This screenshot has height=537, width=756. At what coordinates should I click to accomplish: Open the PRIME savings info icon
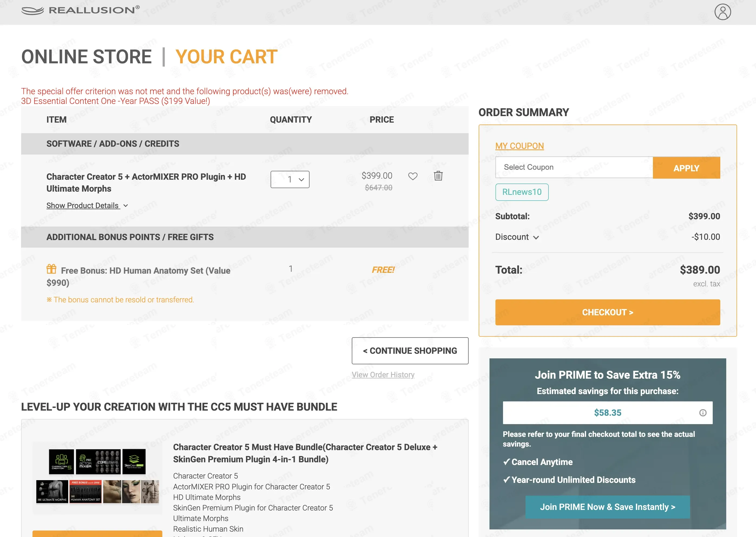[702, 413]
